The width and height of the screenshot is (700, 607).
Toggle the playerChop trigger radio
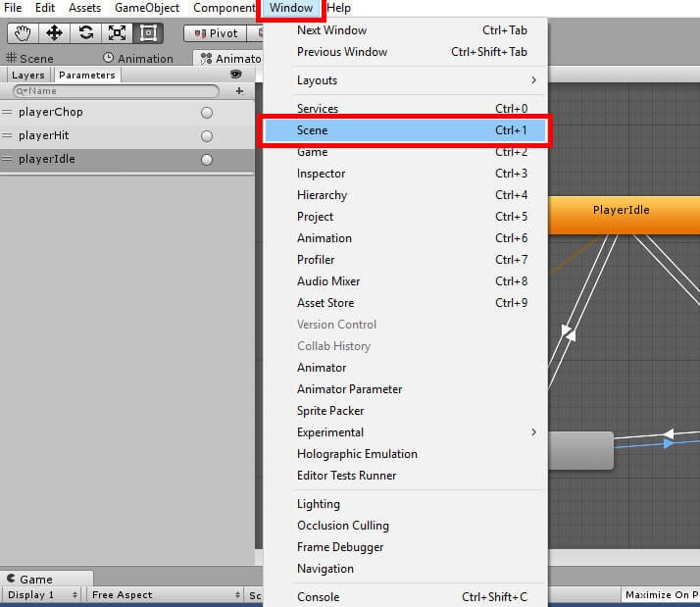tap(207, 113)
